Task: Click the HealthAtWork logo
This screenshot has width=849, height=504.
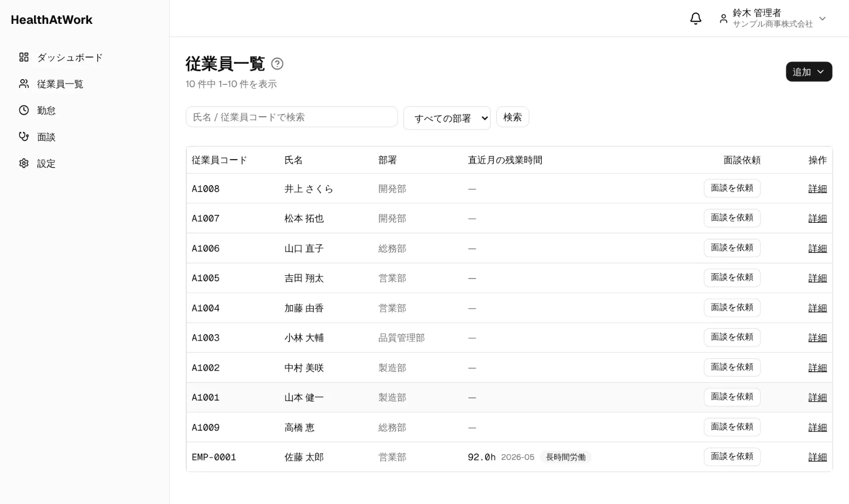Action: (51, 20)
